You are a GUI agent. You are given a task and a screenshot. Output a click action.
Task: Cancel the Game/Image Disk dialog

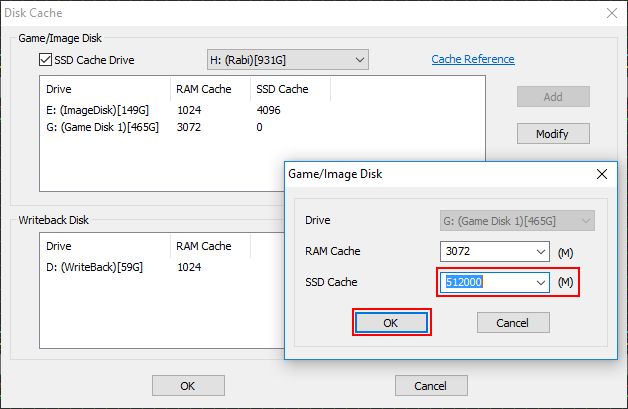pyautogui.click(x=513, y=322)
